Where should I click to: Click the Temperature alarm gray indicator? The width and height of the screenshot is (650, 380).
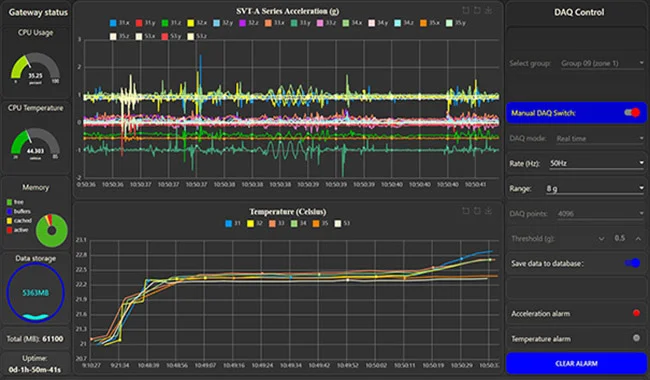636,338
